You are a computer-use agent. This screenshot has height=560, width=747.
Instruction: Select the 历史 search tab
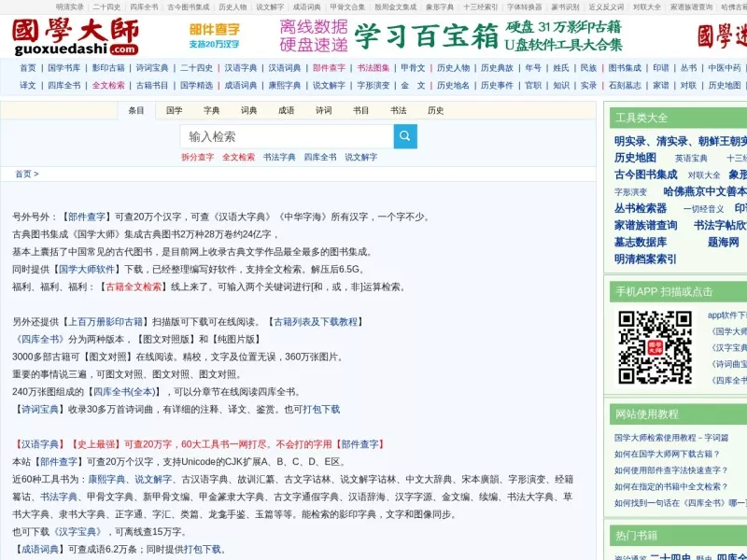(435, 110)
